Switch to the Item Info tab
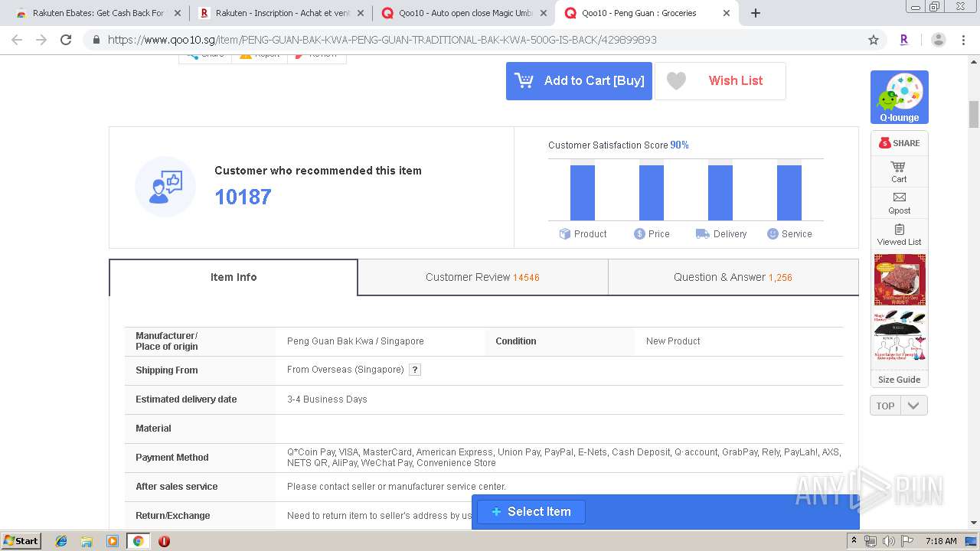Image resolution: width=980 pixels, height=551 pixels. tap(234, 277)
